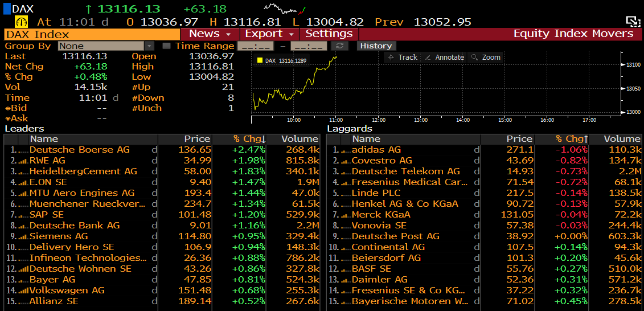This screenshot has width=644, height=311.
Task: Select the Deutsche Post AG row name
Action: coord(396,236)
